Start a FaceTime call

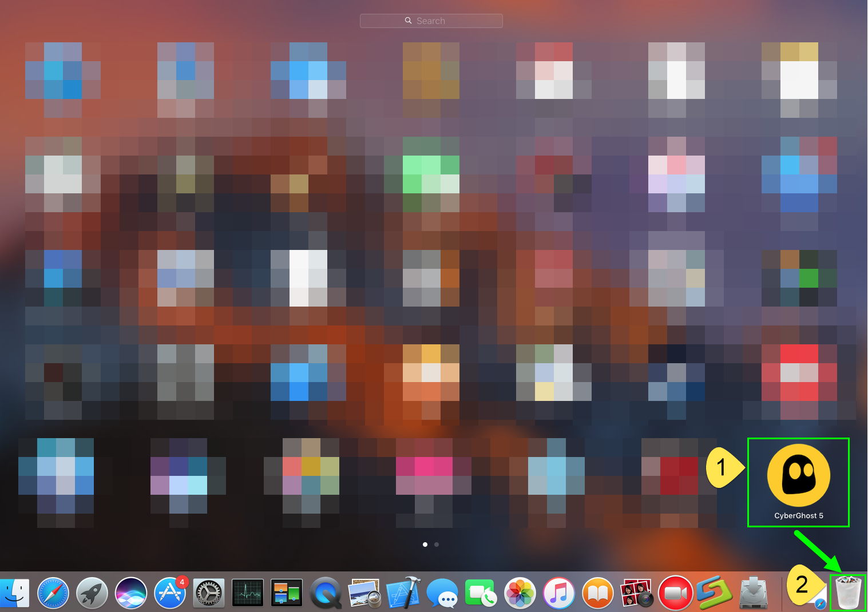coord(481,593)
